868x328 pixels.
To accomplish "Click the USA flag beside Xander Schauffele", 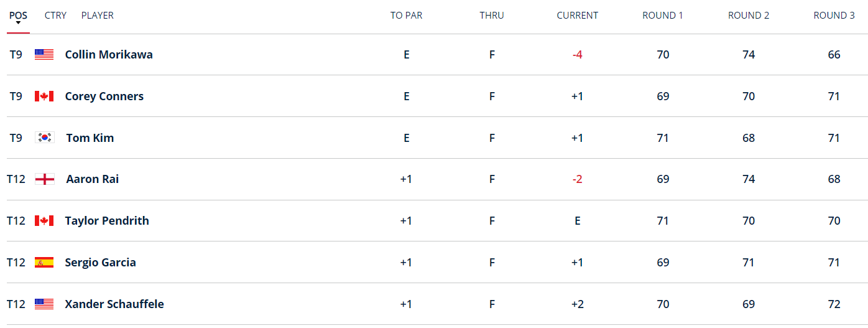I will [44, 304].
